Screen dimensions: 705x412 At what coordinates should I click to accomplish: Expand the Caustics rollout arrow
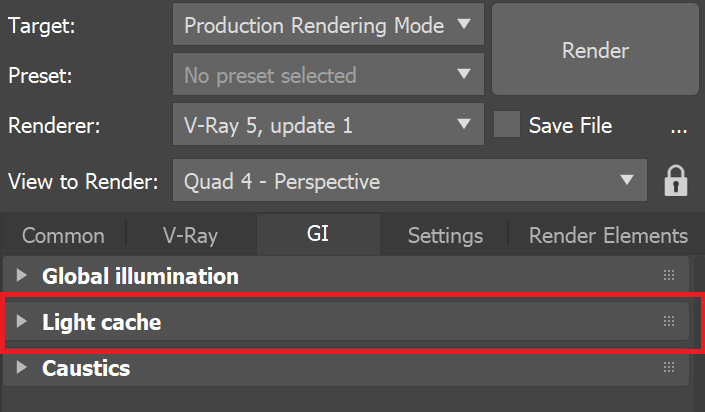click(23, 368)
